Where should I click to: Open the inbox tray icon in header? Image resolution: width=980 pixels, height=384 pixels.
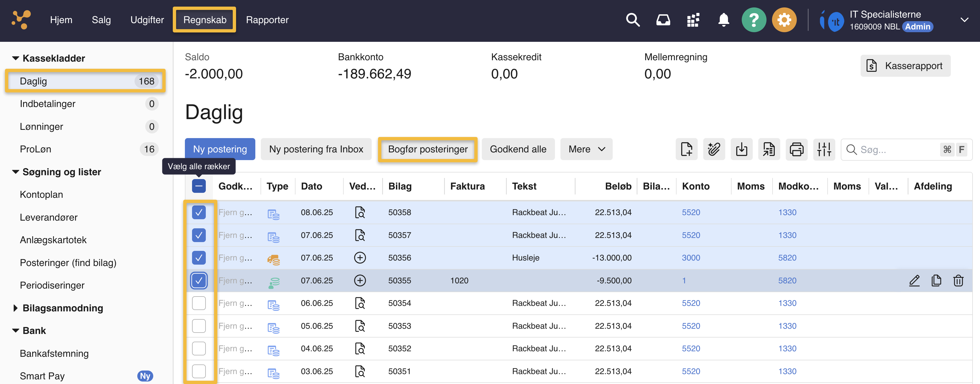[x=663, y=20]
